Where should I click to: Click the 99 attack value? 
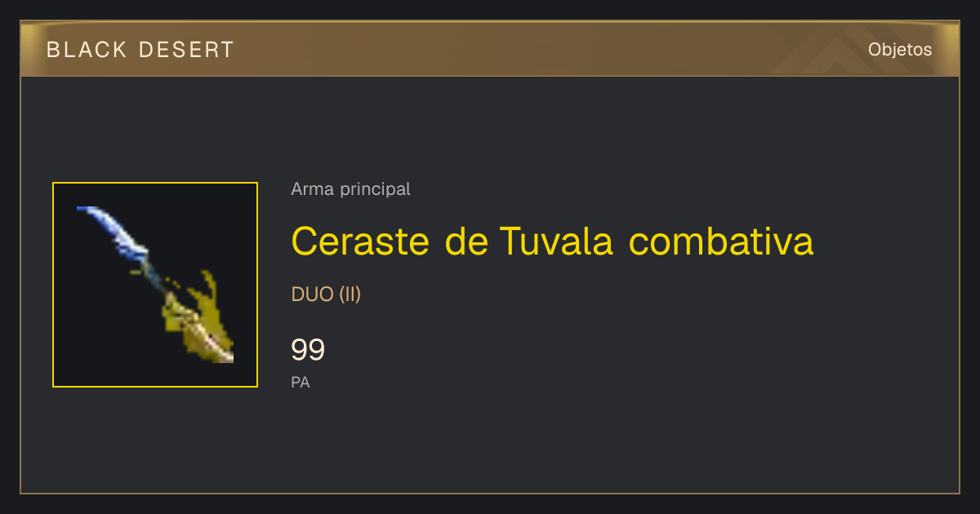tap(308, 350)
